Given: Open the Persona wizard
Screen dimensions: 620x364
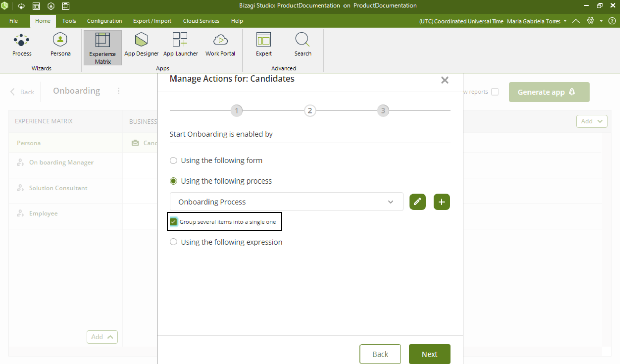Looking at the screenshot, I should tap(60, 45).
